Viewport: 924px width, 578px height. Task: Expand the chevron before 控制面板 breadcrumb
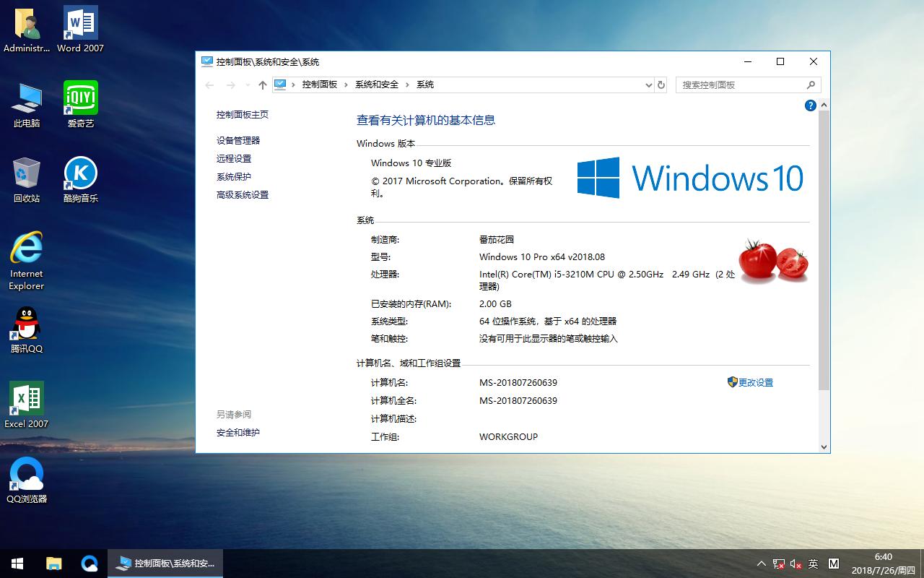292,85
